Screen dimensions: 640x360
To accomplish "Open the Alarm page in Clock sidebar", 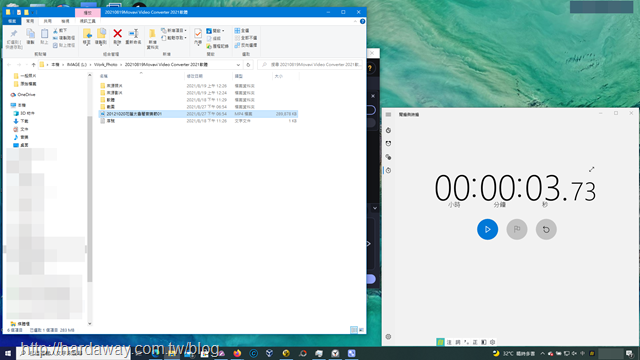I will 388,144.
